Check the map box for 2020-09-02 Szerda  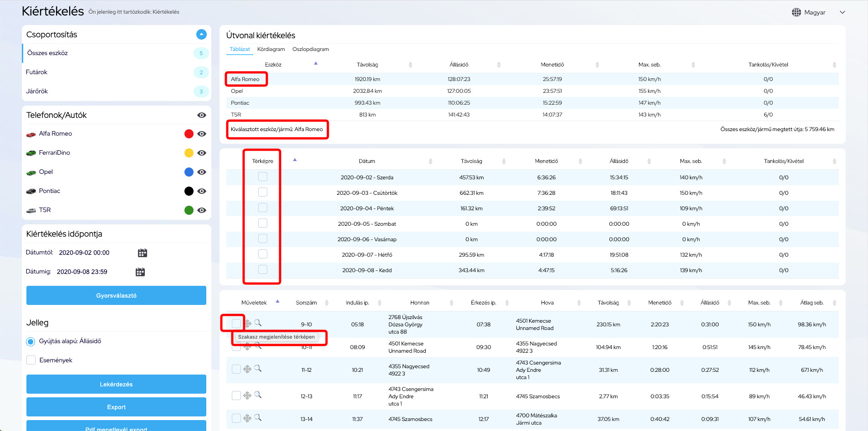(x=263, y=177)
